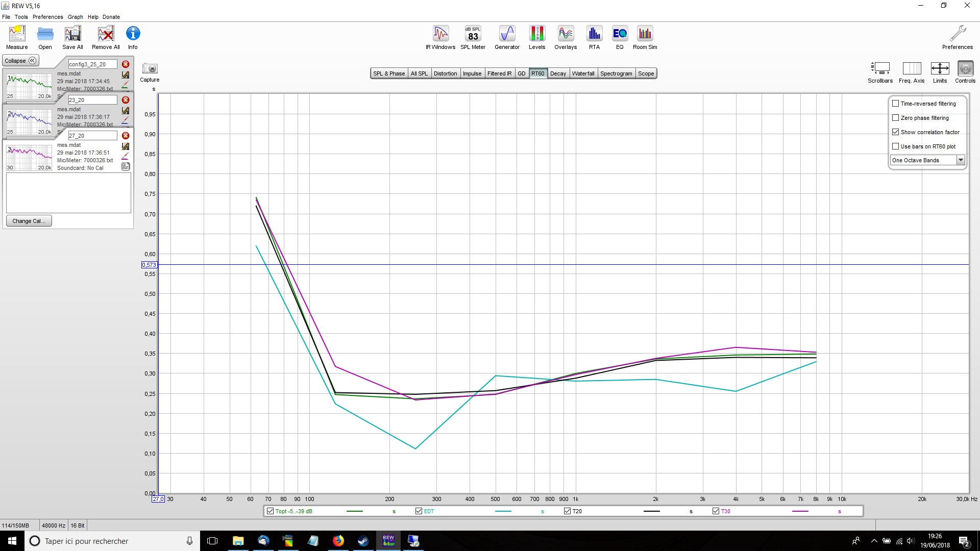This screenshot has width=980, height=551.
Task: Enable Use bars on RT60 plot
Action: click(895, 146)
